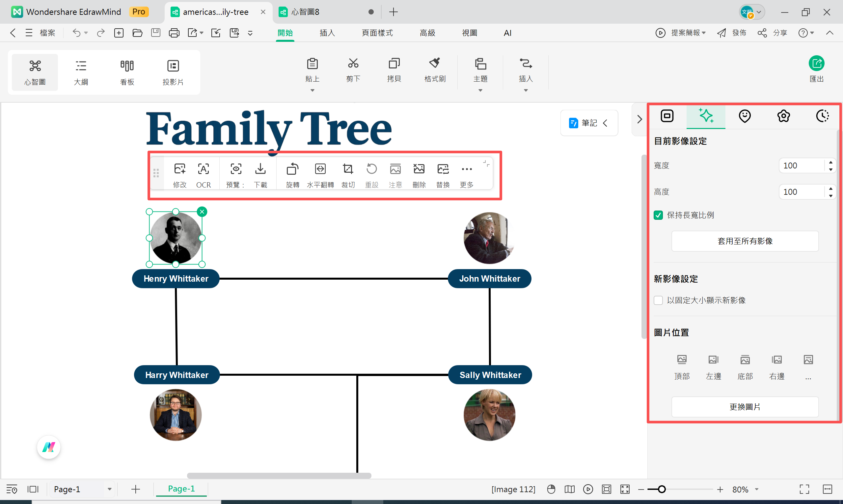Select the 頂部 image position icon
This screenshot has height=504, width=843.
coord(682,359)
